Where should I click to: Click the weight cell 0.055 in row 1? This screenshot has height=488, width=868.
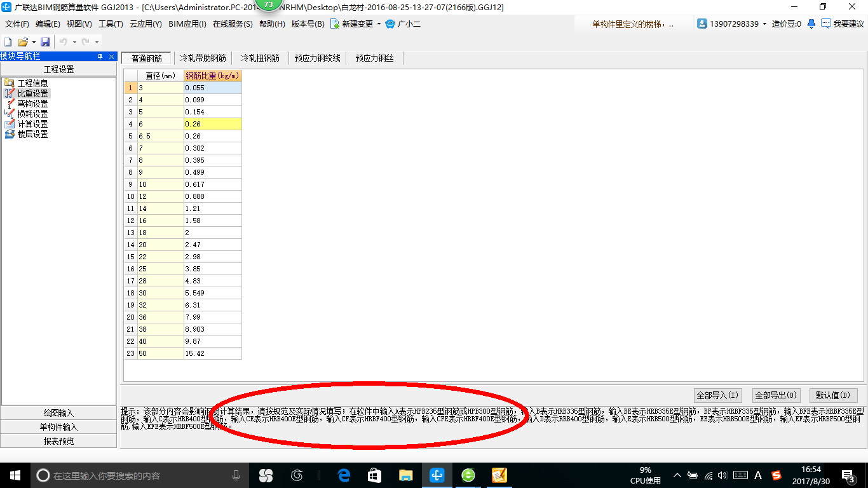point(213,88)
